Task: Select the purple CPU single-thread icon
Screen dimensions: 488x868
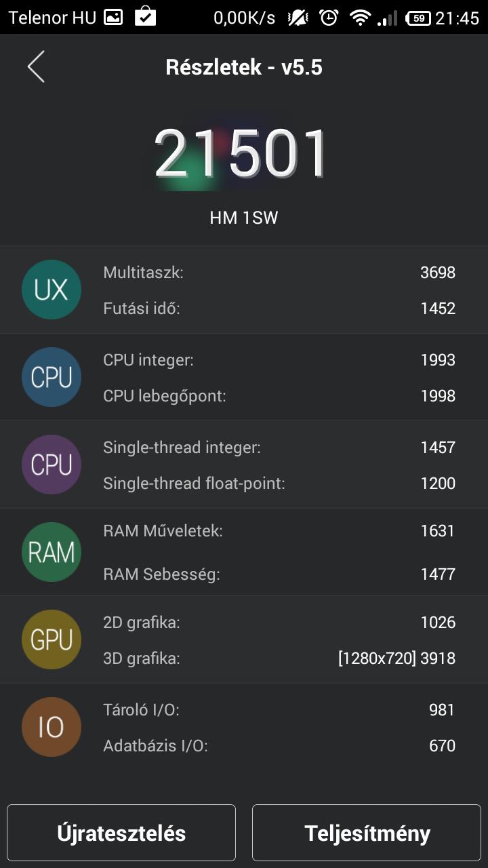Action: tap(52, 465)
